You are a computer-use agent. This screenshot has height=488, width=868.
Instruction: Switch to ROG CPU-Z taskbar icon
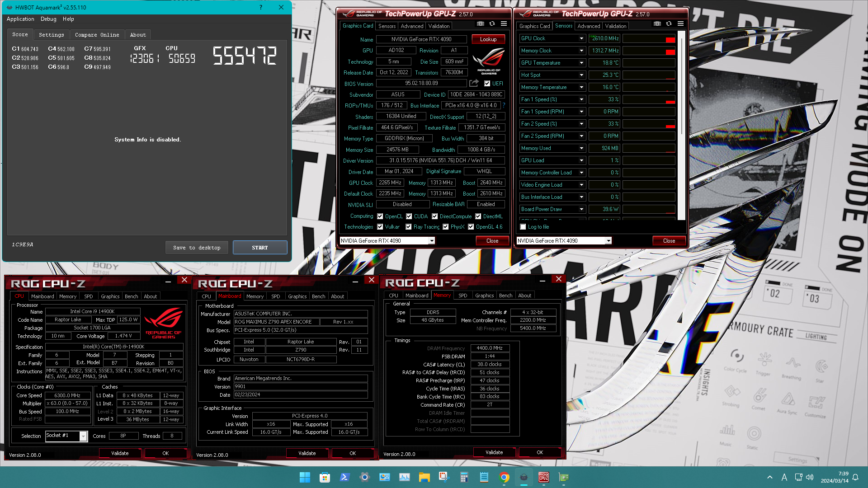[x=543, y=477]
